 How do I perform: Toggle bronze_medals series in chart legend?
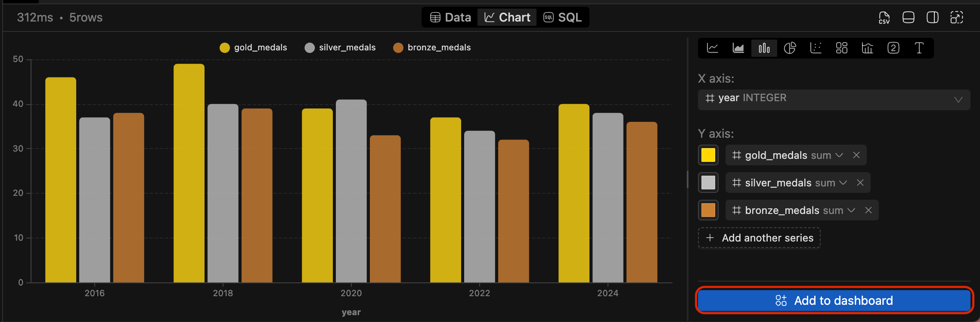point(432,48)
